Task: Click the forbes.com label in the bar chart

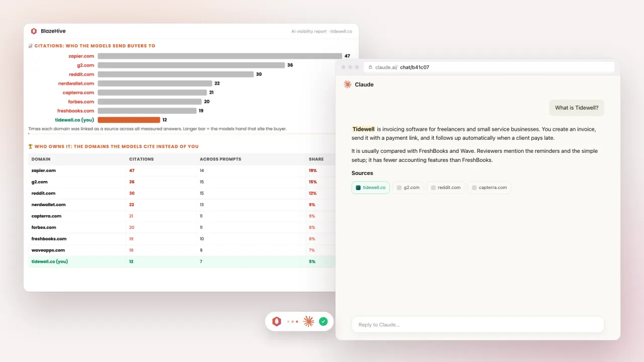Action: point(81,102)
